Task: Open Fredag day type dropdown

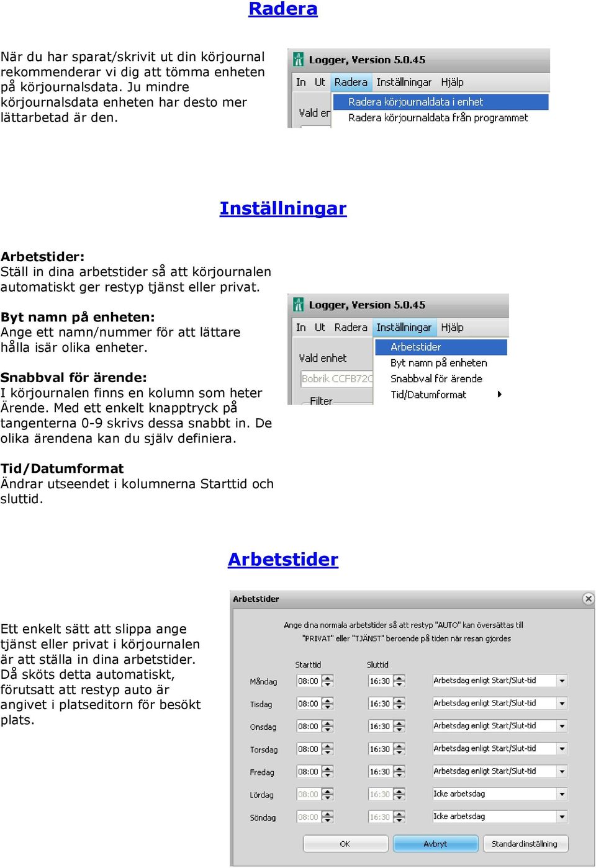Action: click(562, 771)
